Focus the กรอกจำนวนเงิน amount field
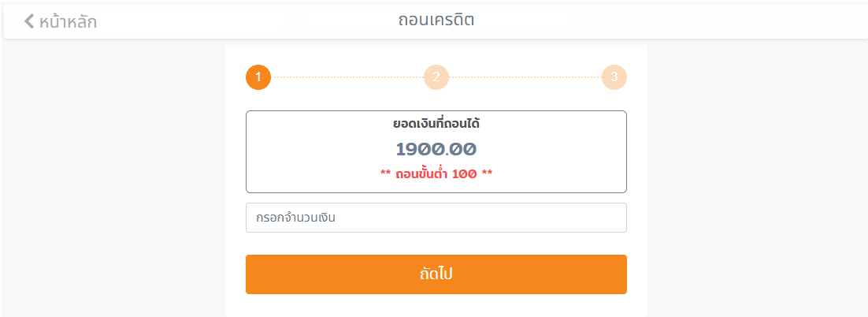 coord(436,218)
